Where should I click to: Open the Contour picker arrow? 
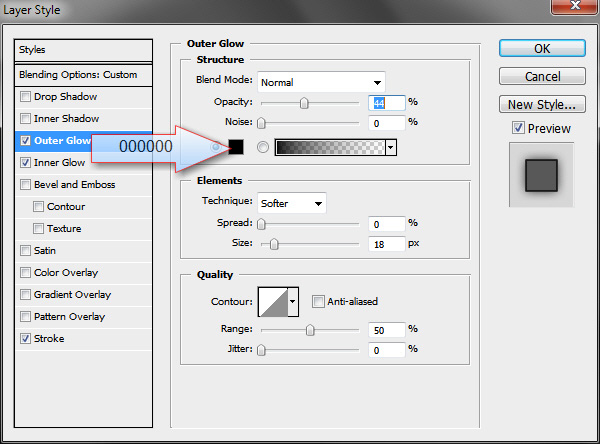tap(293, 302)
